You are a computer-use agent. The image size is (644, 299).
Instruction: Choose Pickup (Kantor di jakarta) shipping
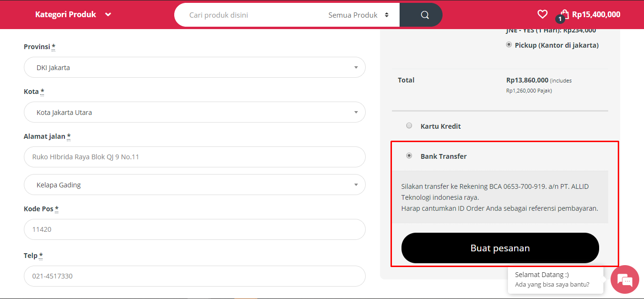coord(509,45)
